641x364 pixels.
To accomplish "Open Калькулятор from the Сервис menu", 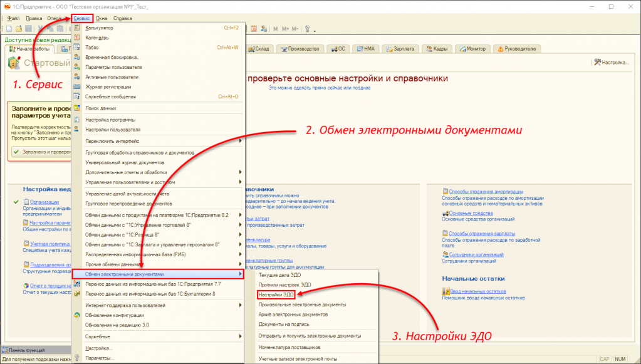I will 159,28.
